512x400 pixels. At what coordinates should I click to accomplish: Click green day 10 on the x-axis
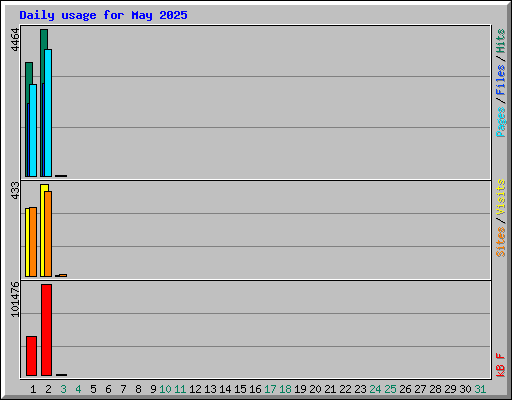pyautogui.click(x=165, y=389)
